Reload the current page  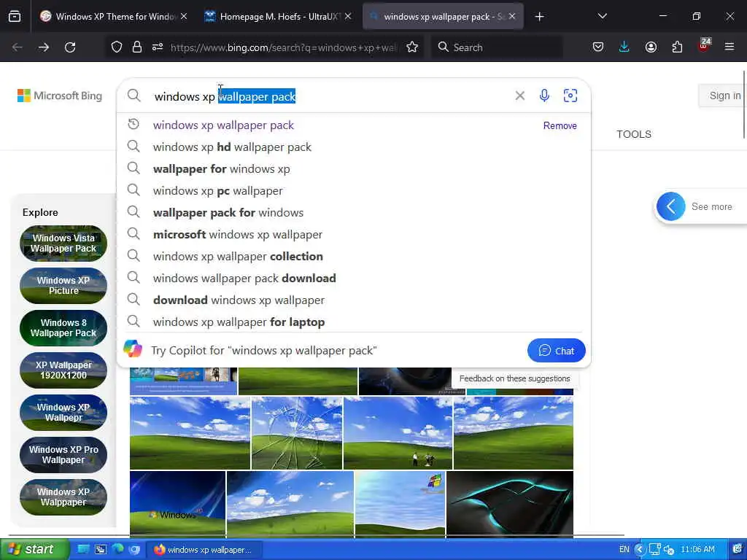click(x=70, y=47)
